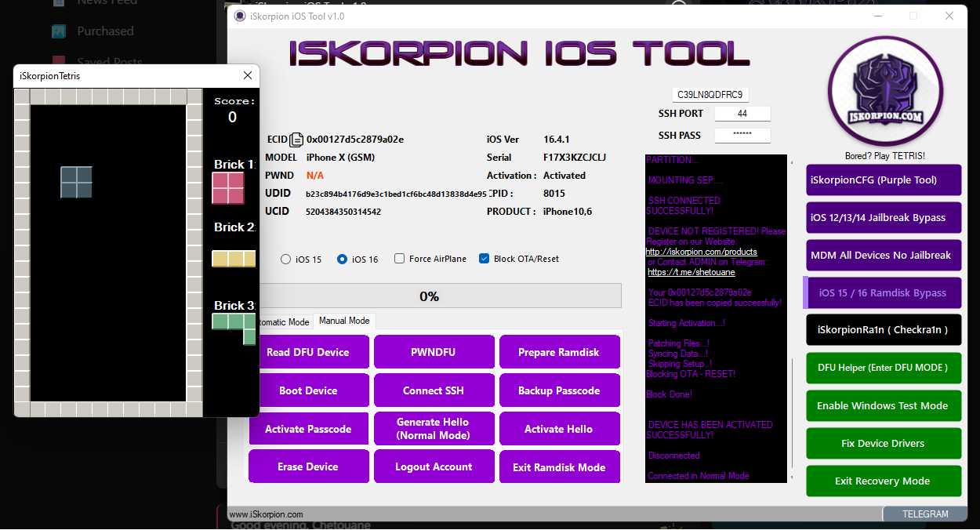
Task: Click the SSH PASS input field
Action: [x=742, y=136]
